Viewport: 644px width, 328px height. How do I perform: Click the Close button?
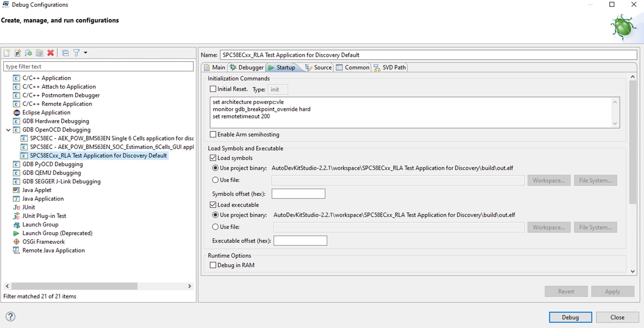coord(617,317)
